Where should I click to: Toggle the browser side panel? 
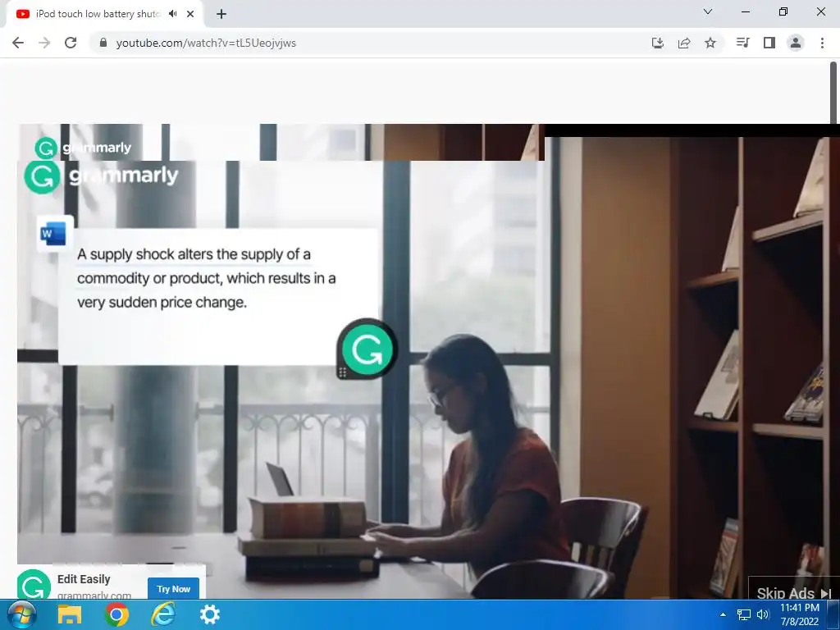click(769, 43)
